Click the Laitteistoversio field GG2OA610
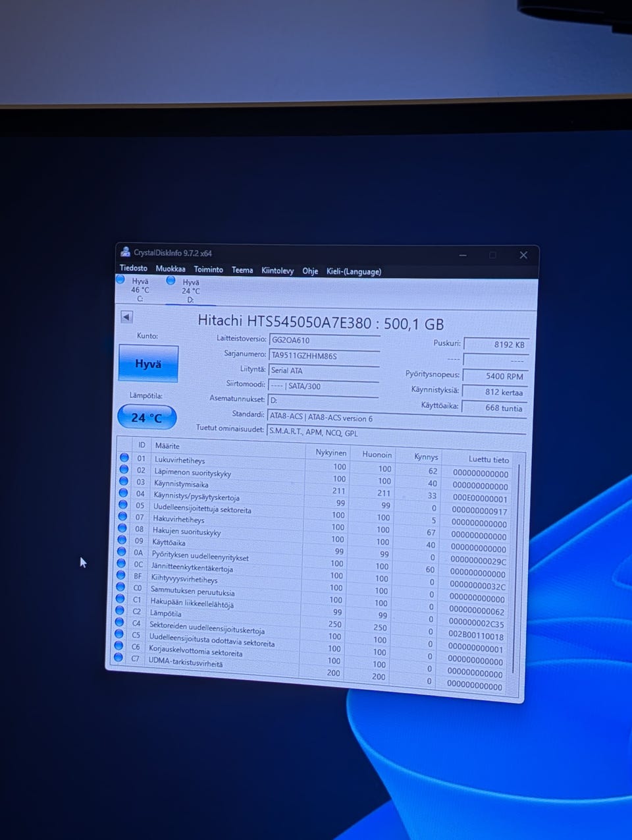Viewport: 632px width, 840px height. click(x=325, y=341)
